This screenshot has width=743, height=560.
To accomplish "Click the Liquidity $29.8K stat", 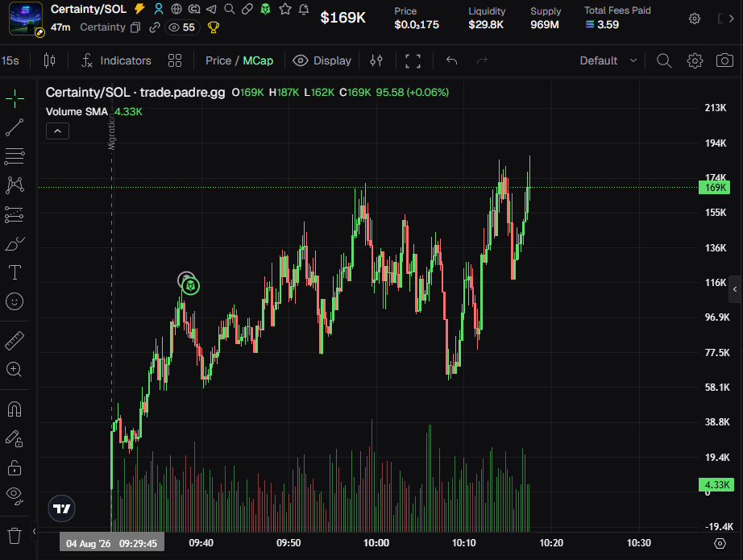I will tap(487, 18).
